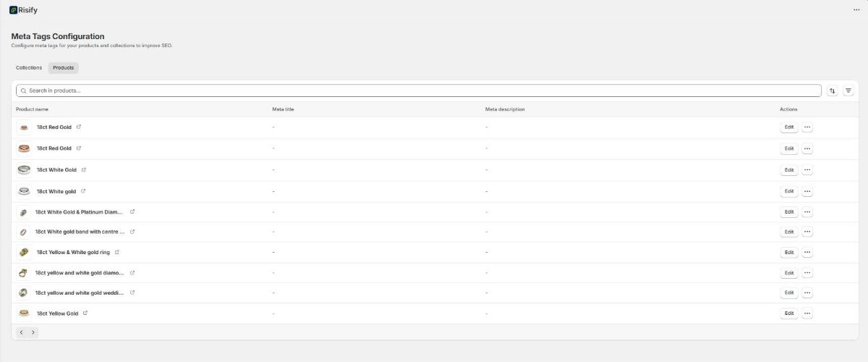This screenshot has height=362, width=868.
Task: Open external link for Yellow & White gold ring
Action: 117,253
